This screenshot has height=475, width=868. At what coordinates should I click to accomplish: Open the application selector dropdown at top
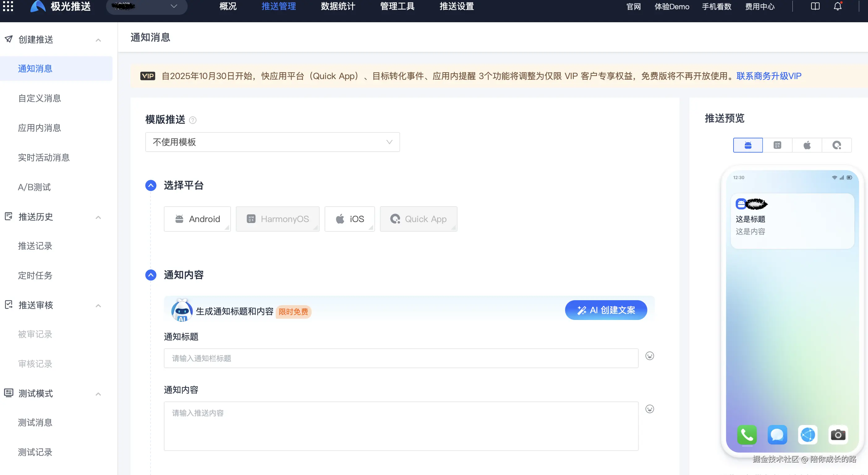pos(147,7)
